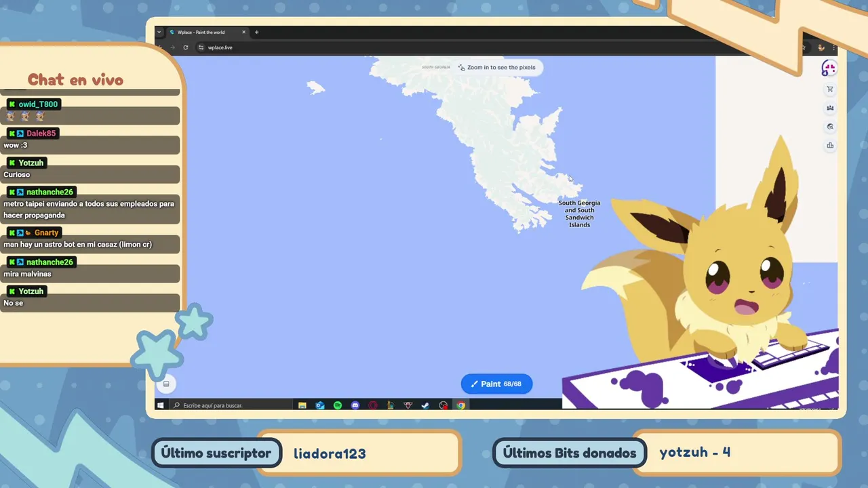
Task: Click the 'liadora123' subscriber name
Action: coord(330,453)
